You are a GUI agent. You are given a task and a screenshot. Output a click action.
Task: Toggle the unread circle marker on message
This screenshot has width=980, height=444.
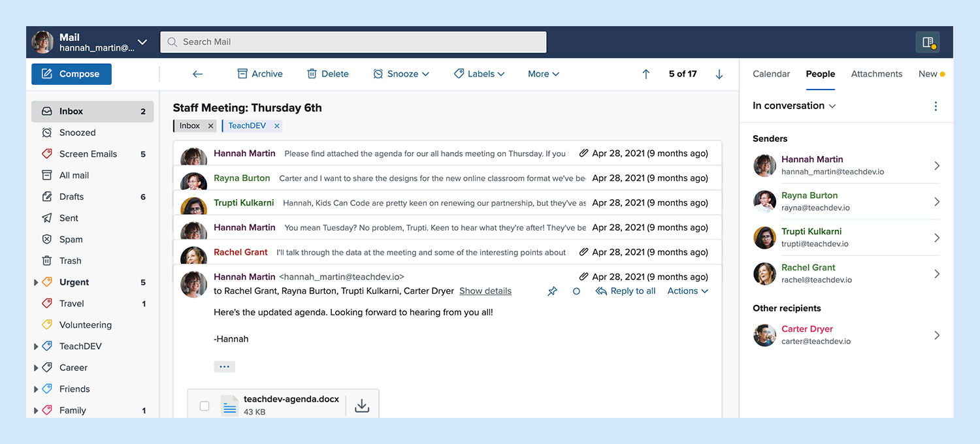(576, 292)
